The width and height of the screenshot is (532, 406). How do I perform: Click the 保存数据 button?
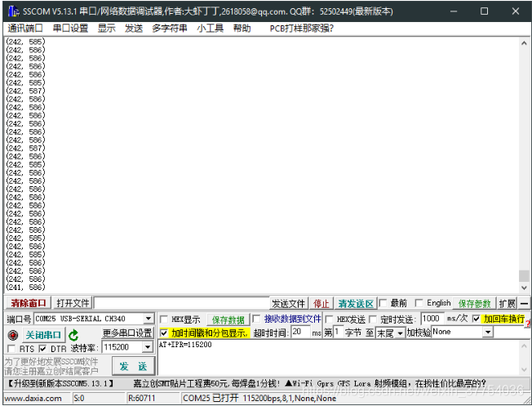[228, 319]
